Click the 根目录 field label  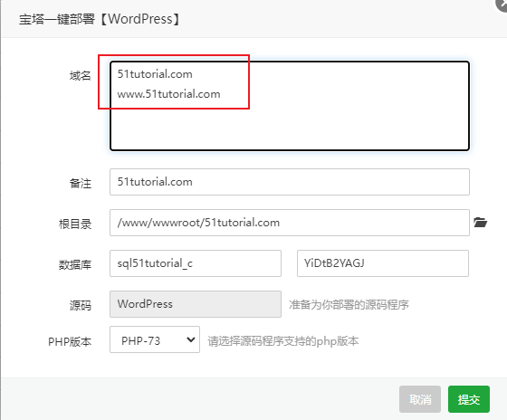point(75,224)
